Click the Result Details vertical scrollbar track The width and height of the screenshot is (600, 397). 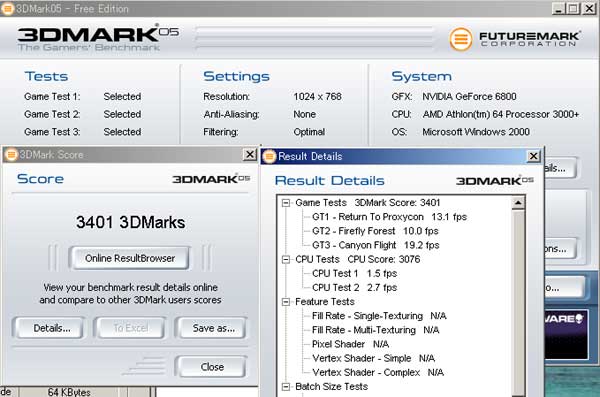coord(518,302)
